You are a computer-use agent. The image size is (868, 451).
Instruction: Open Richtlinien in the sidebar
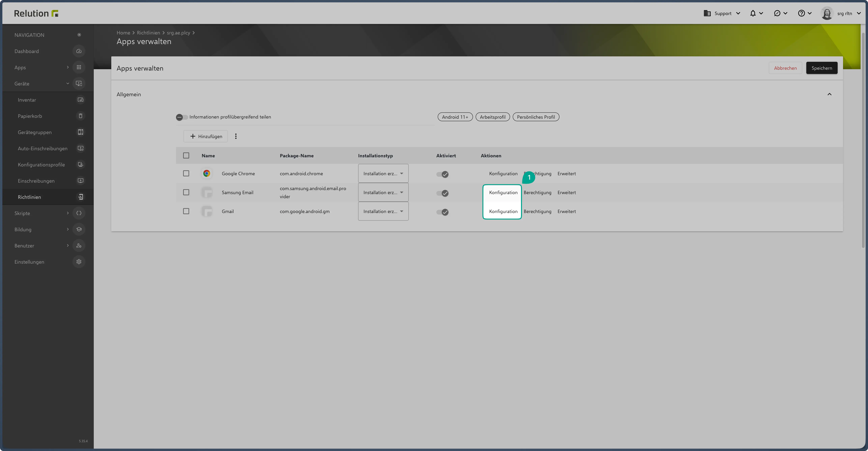[x=29, y=197]
